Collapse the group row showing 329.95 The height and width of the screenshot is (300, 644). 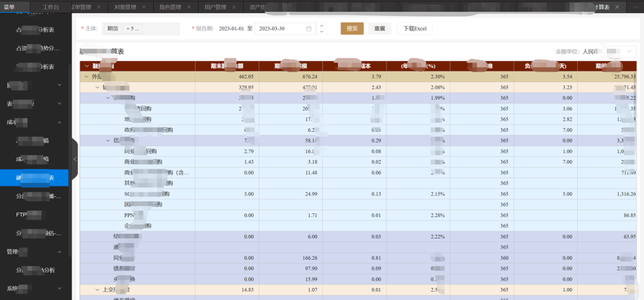click(x=97, y=88)
